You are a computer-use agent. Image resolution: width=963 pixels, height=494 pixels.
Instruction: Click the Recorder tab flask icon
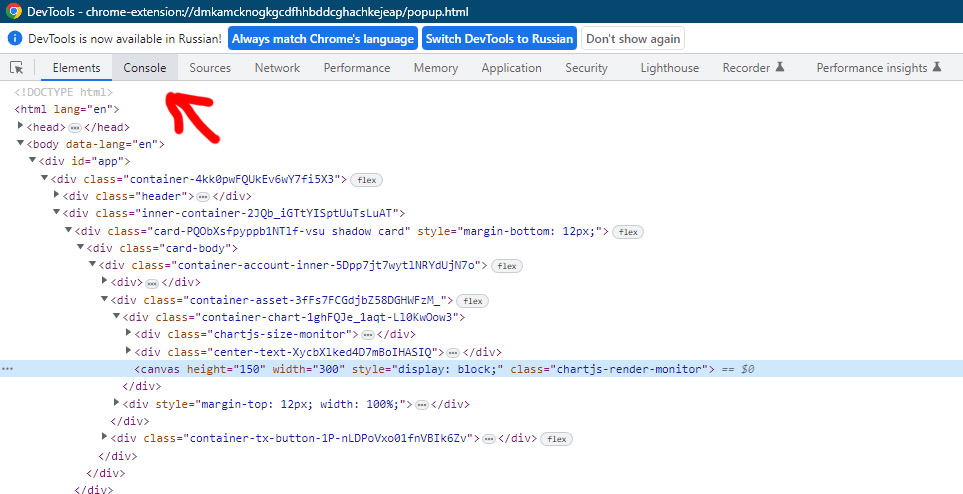coord(780,66)
